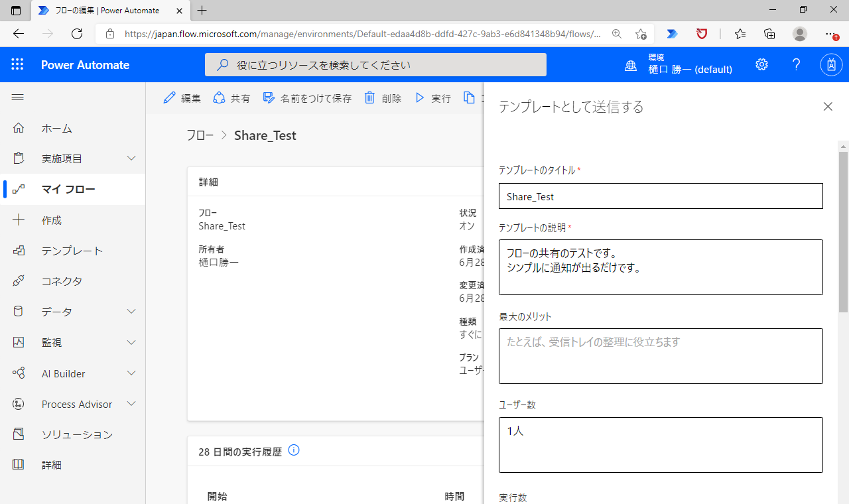Click the Process Advisor icon
849x504 pixels.
[19, 404]
